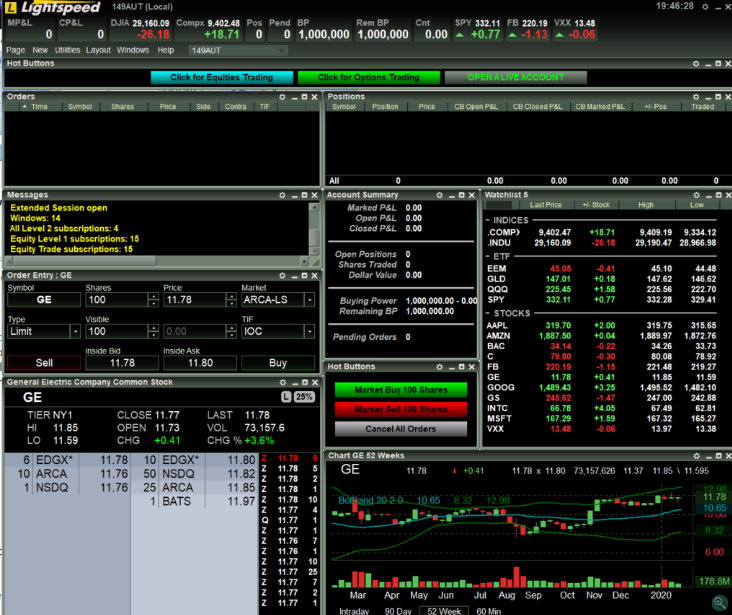732x615 pixels.
Task: Open Messages panel settings gear
Action: (282, 195)
